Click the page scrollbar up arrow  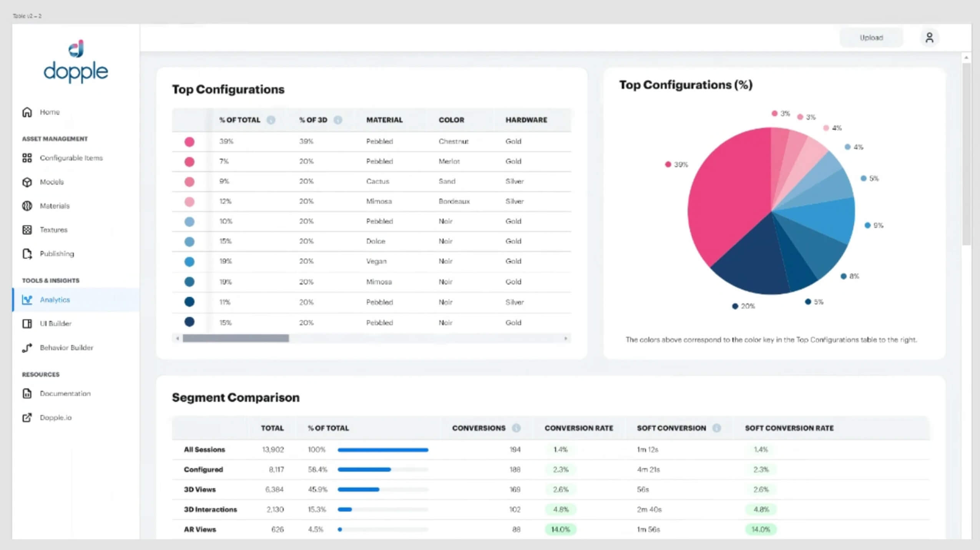coord(966,58)
